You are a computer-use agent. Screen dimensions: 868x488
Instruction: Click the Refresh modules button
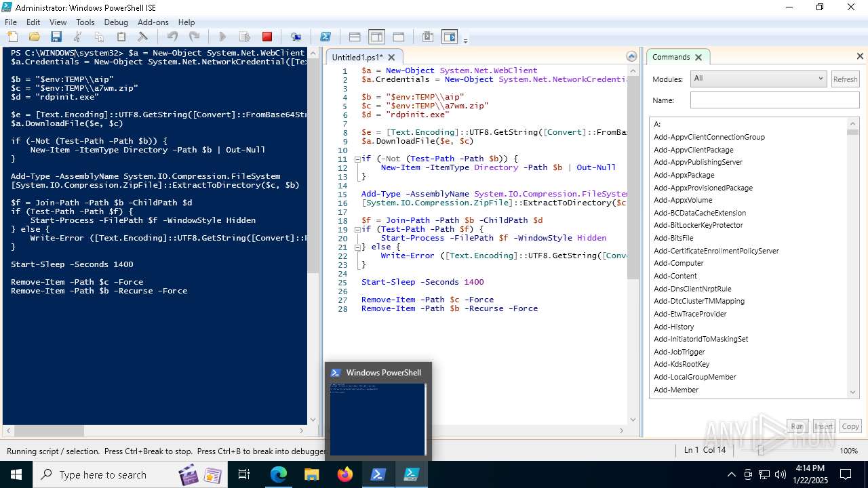tap(845, 79)
